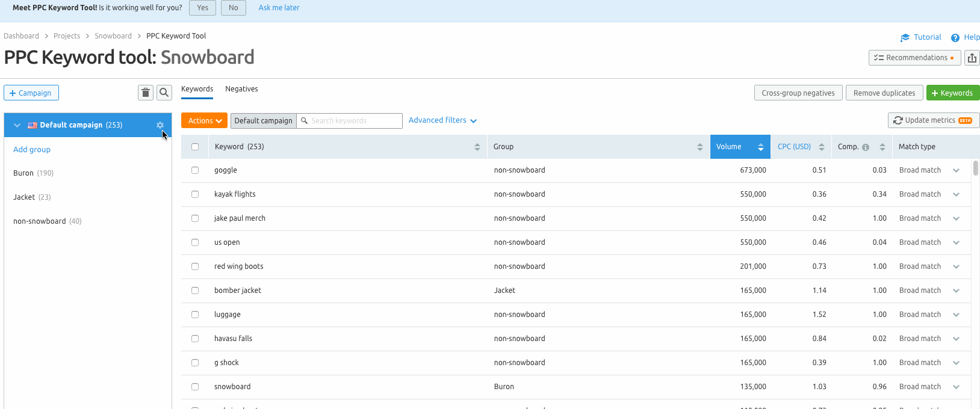Open the orange Actions dropdown

pos(204,121)
